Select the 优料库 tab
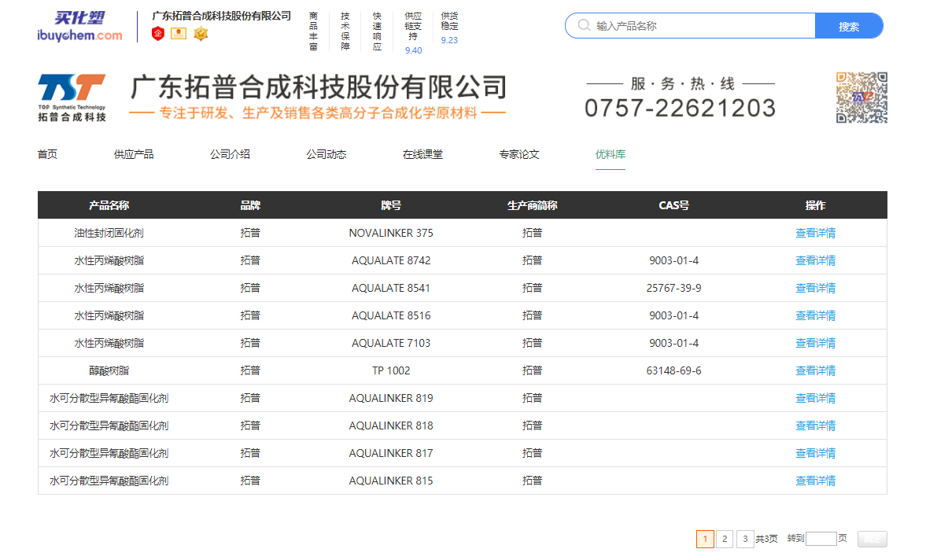This screenshot has height=560, width=926. click(610, 155)
